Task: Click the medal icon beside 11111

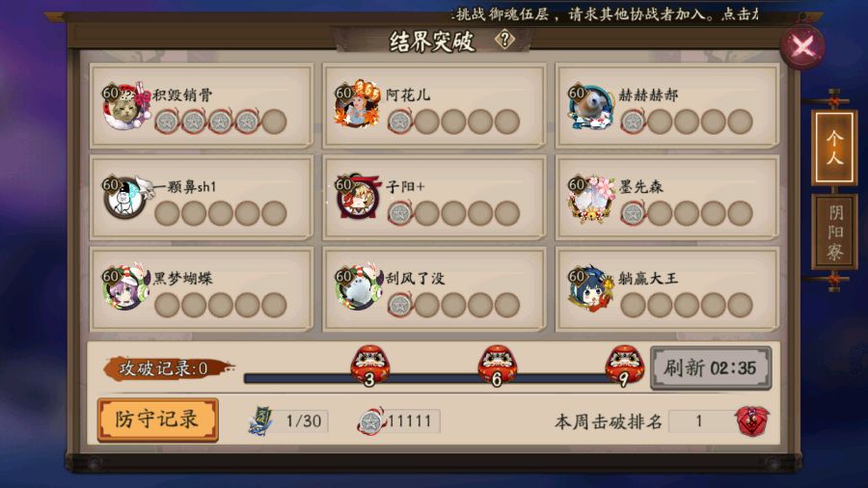Action: tap(369, 422)
